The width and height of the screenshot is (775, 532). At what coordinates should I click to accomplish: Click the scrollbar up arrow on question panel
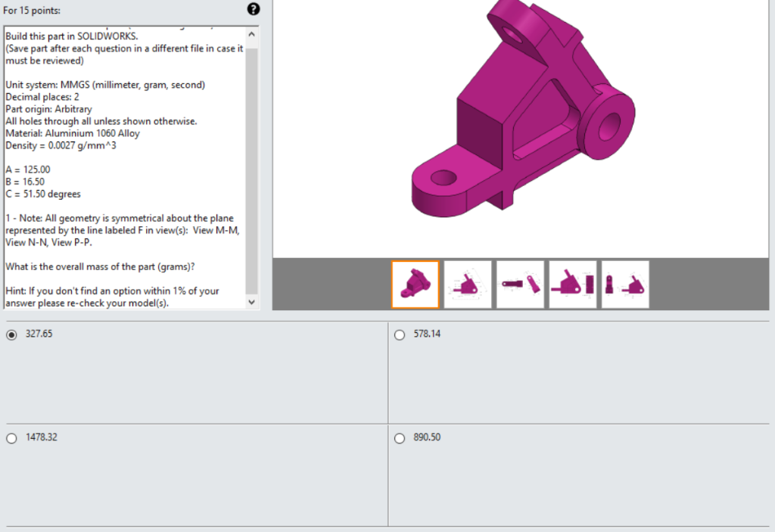coord(251,33)
